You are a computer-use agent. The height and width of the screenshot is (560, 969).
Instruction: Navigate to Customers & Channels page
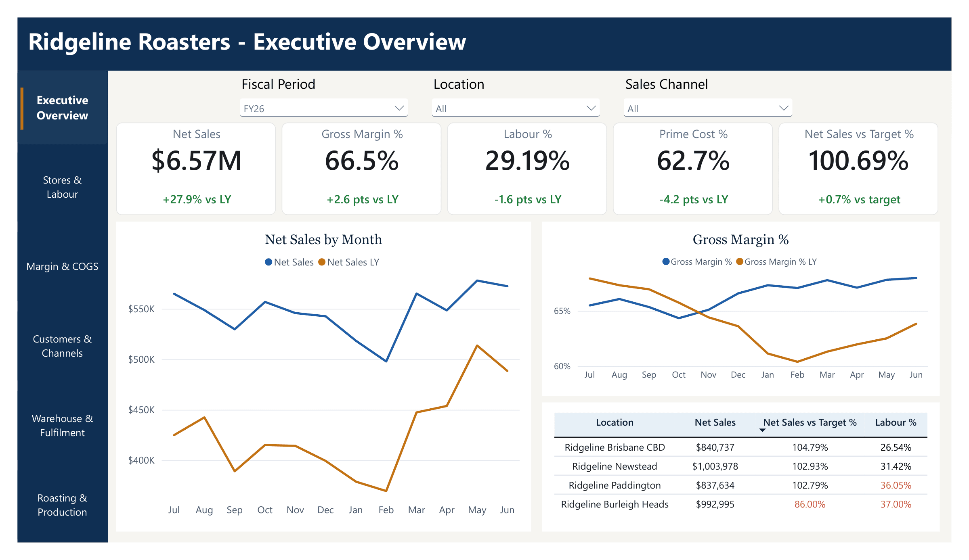tap(63, 346)
